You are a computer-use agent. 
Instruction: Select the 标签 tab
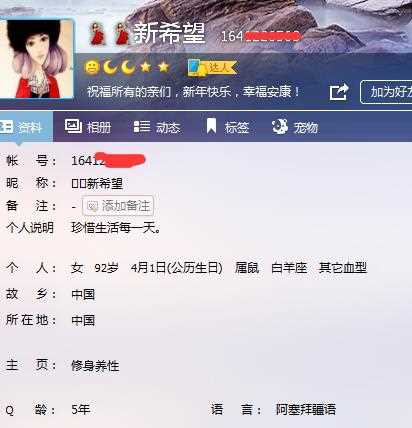coord(228,127)
